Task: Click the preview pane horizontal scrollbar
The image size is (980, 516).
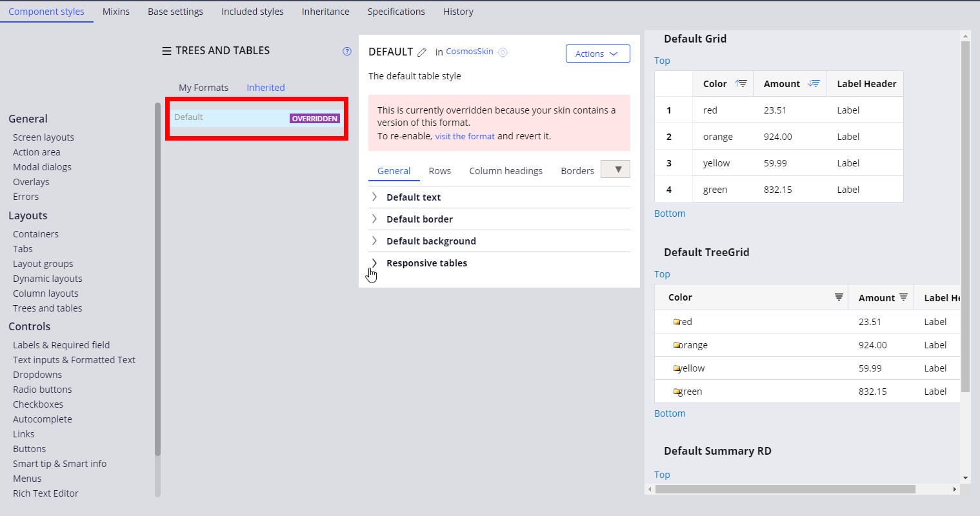Action: pyautogui.click(x=785, y=490)
